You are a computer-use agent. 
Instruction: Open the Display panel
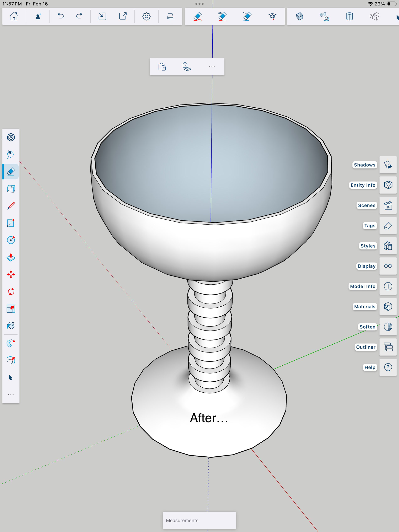tap(388, 266)
